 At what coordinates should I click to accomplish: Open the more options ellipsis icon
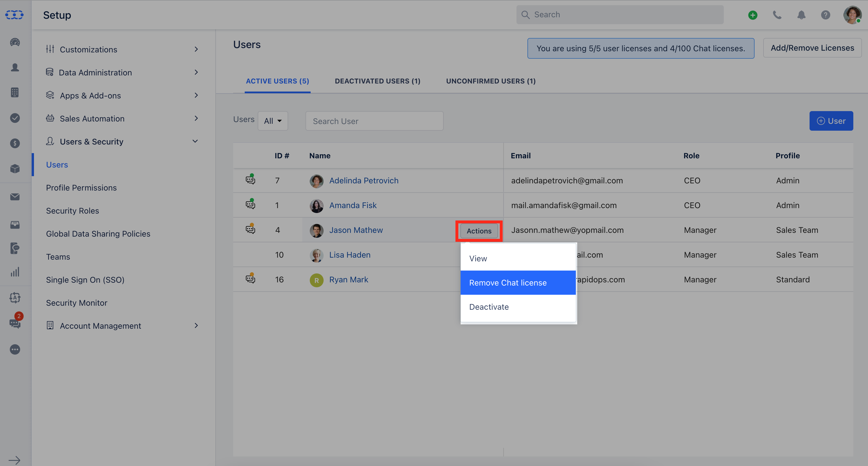15,349
